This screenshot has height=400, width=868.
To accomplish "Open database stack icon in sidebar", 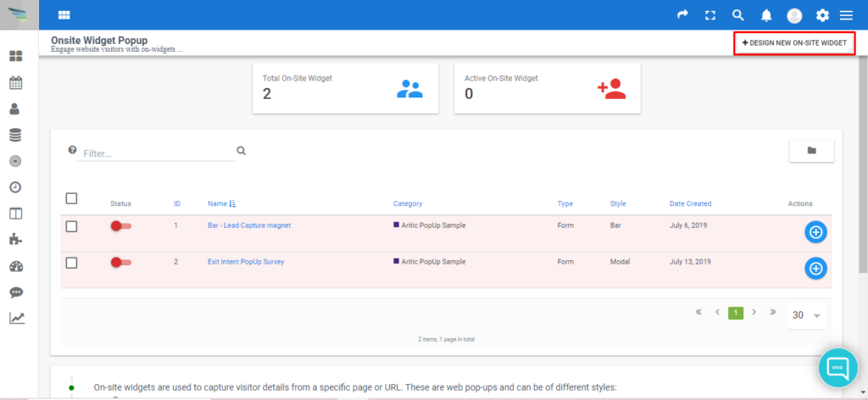I will tap(15, 135).
